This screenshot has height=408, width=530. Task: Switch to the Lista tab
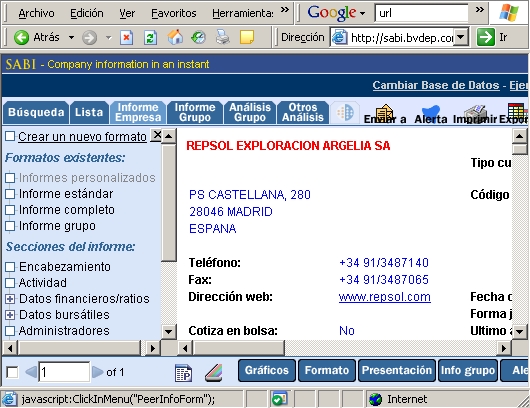(x=89, y=112)
